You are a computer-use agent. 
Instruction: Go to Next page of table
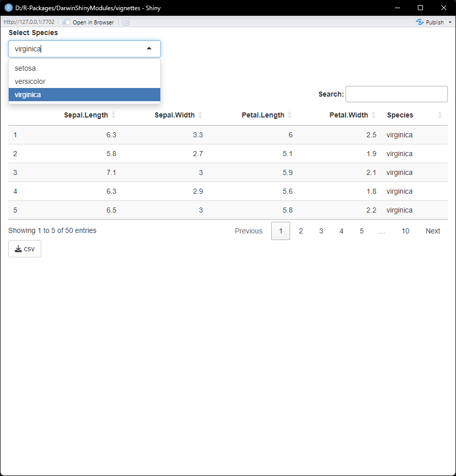[x=433, y=231]
